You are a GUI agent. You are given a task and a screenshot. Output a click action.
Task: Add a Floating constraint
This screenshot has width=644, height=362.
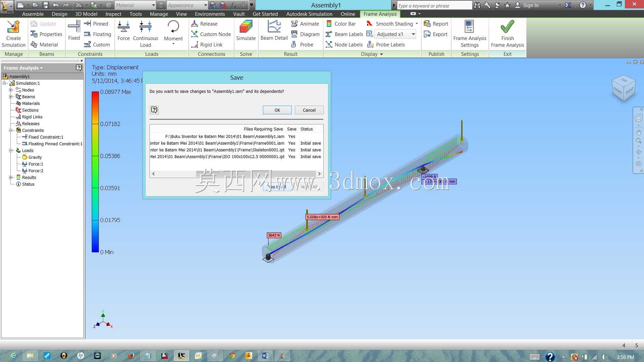coord(97,34)
